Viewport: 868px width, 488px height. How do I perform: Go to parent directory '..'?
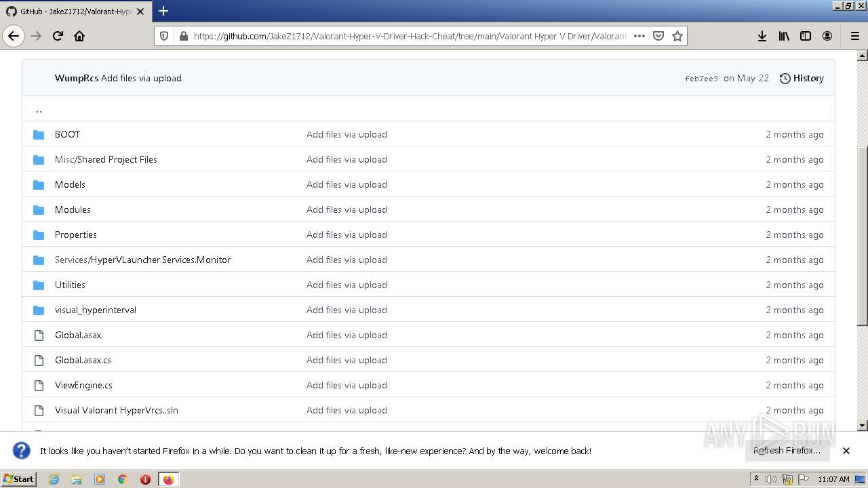[39, 109]
